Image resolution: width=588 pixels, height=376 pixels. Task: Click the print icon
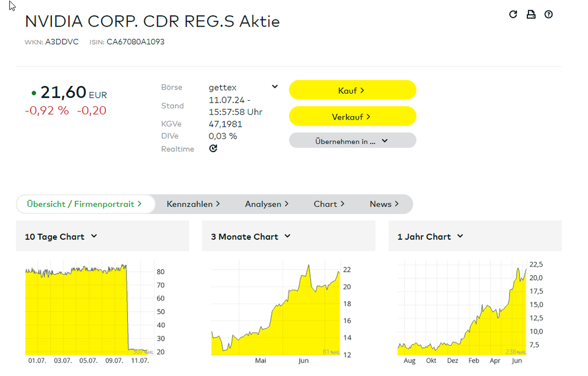[x=531, y=14]
